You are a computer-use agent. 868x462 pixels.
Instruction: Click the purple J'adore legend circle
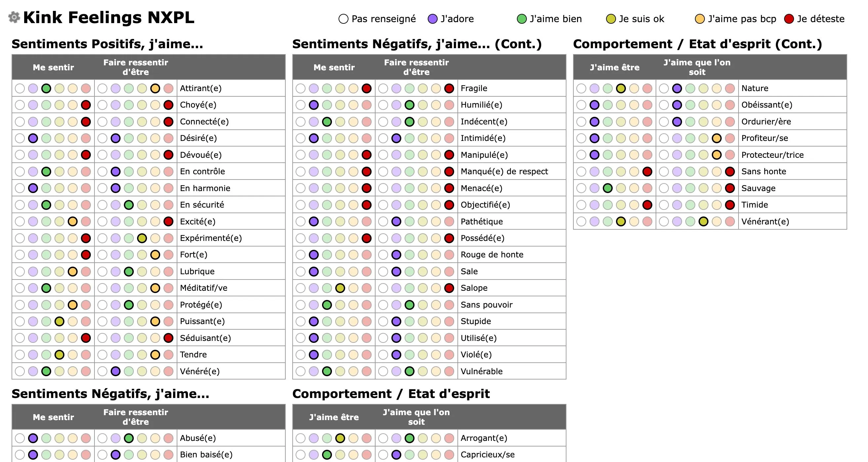[432, 19]
